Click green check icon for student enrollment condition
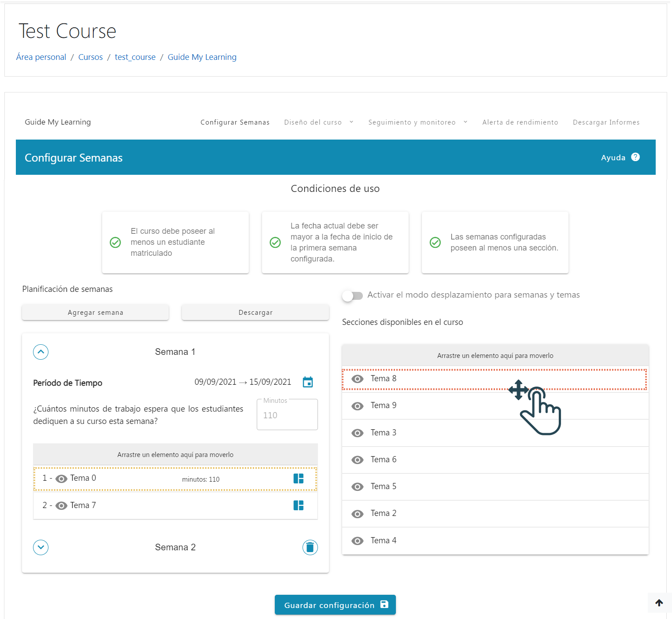Viewport: 672px width, 619px height. [115, 242]
